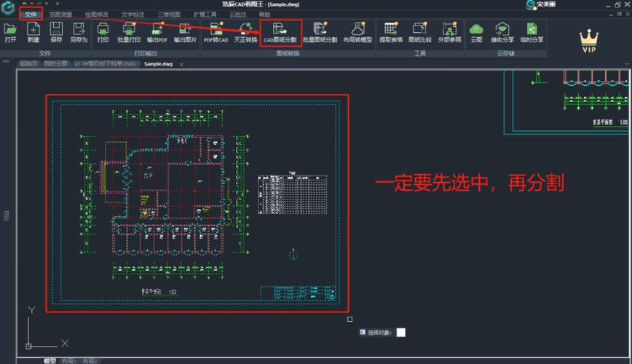
Task: Click the 输出PDF export icon
Action: tap(157, 32)
